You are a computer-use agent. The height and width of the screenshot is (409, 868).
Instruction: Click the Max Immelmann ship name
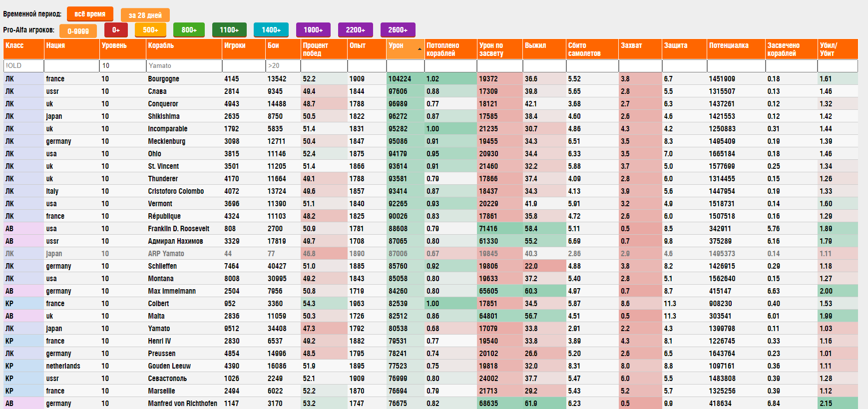172,291
